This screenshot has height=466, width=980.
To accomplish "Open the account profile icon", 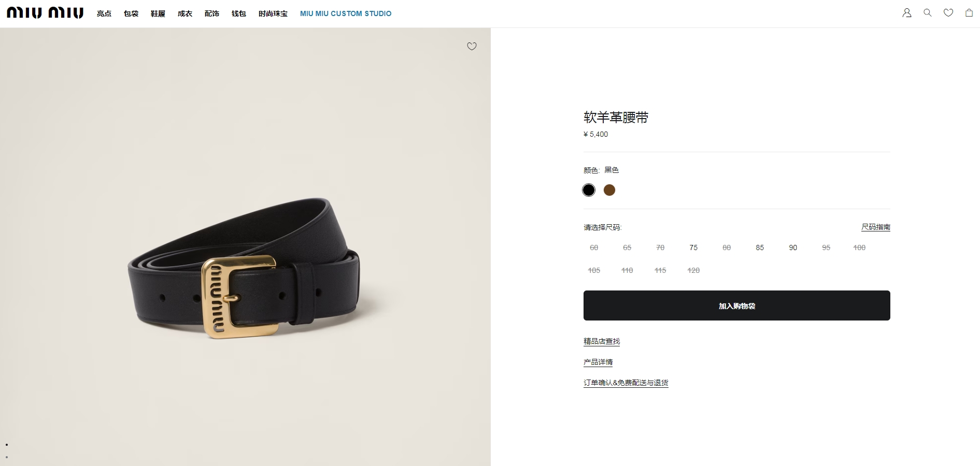I will pyautogui.click(x=907, y=13).
